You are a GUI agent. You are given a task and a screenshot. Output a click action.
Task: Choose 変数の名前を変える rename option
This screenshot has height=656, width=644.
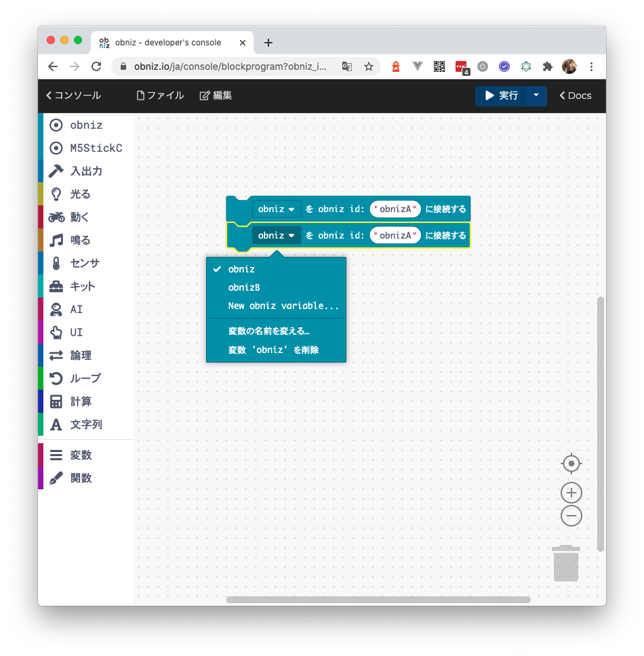[276, 331]
